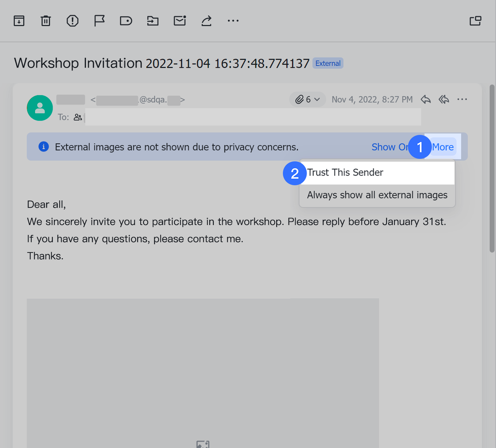Mark this email as unread
The image size is (496, 448).
(x=179, y=21)
